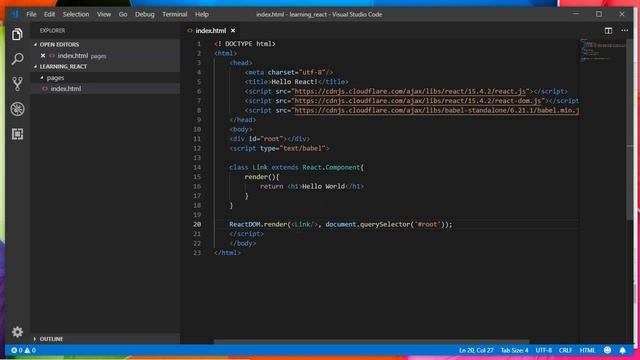Close index.html in Open Editors list
This screenshot has height=360, width=640.
coord(43,56)
